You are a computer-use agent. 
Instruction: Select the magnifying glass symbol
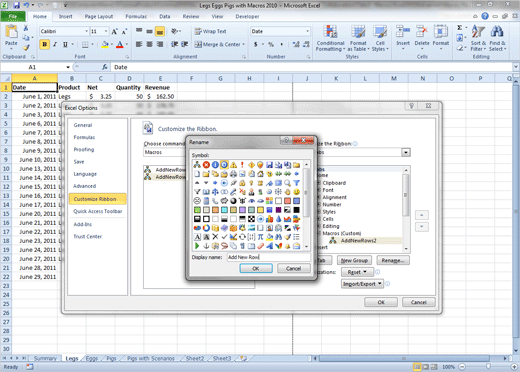[x=287, y=183]
